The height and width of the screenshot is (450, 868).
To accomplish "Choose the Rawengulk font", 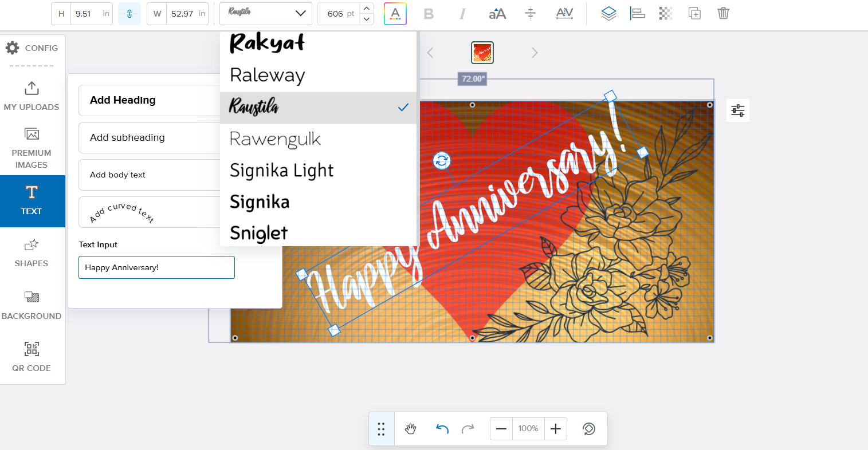I will tap(319, 139).
